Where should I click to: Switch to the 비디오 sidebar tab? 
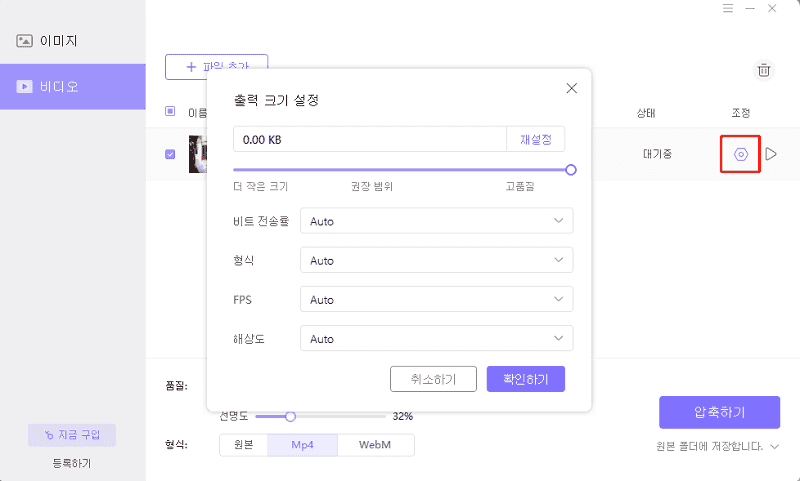tap(72, 87)
